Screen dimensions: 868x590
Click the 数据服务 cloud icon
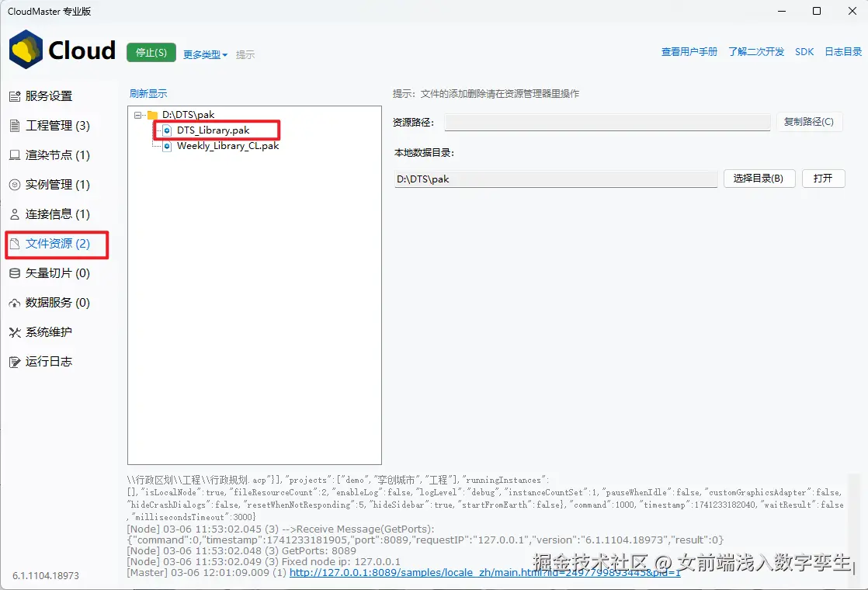click(x=15, y=303)
